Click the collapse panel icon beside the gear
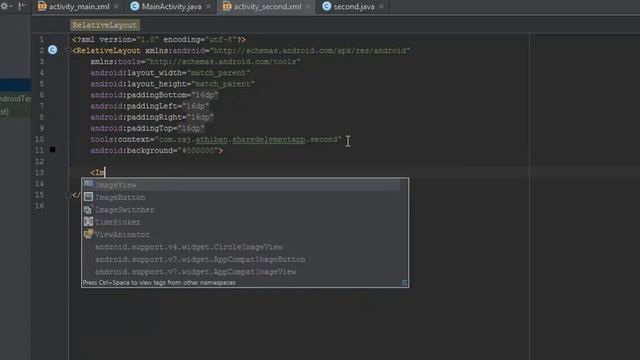This screenshot has width=640, height=360. pos(22,6)
